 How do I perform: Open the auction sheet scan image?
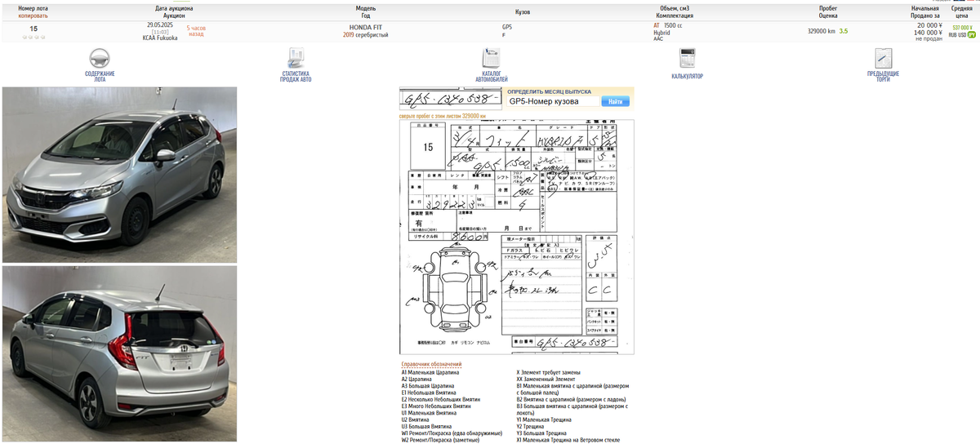[517, 238]
